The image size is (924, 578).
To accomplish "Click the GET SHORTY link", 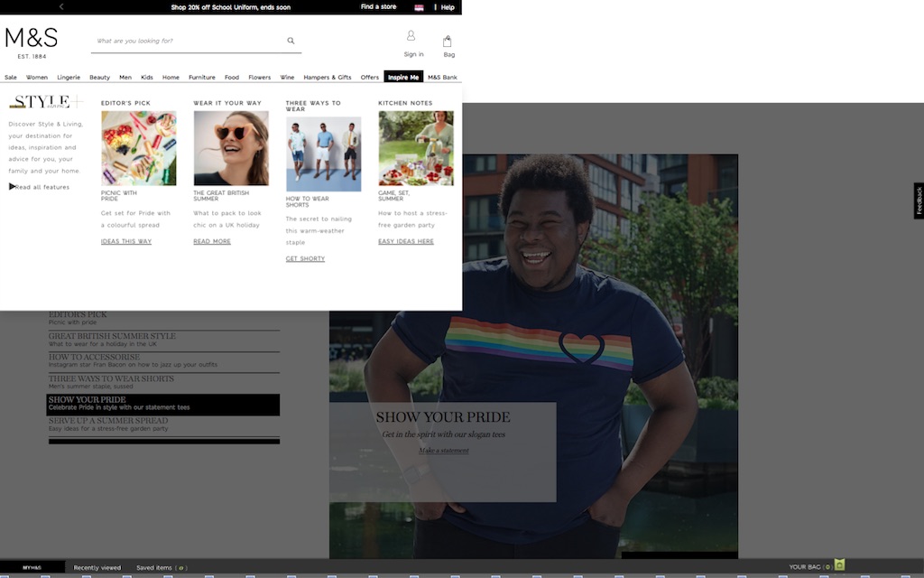I will coord(305,258).
